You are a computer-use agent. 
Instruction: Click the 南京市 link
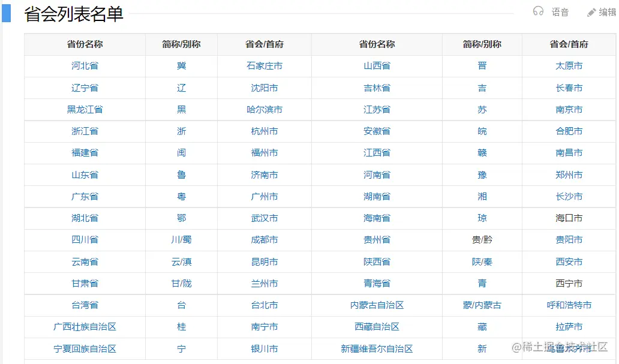569,110
